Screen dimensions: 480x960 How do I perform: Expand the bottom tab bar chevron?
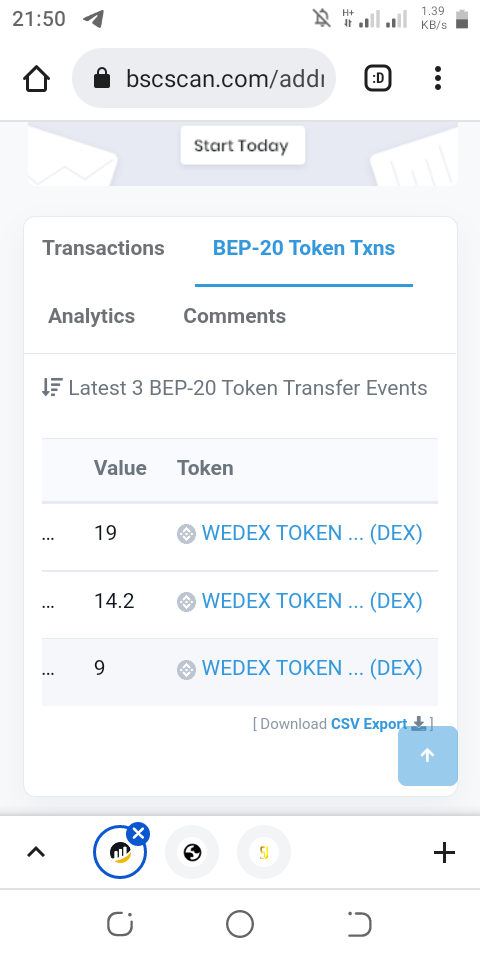point(36,852)
